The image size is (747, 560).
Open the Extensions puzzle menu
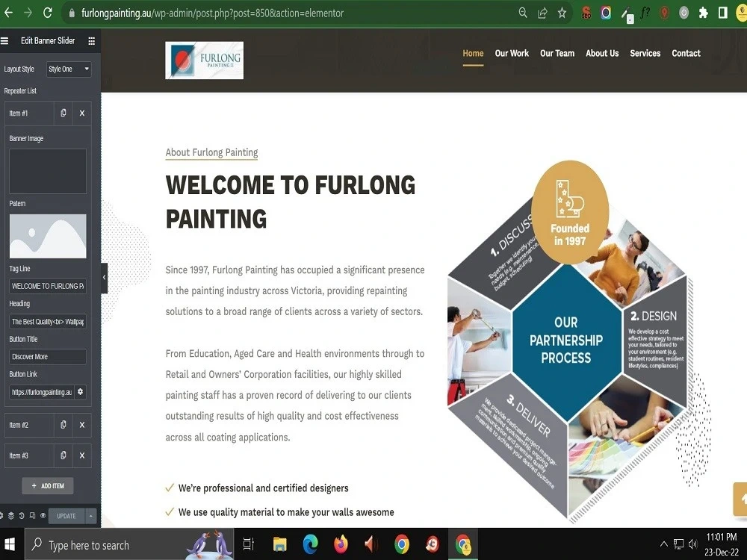pyautogui.click(x=703, y=13)
